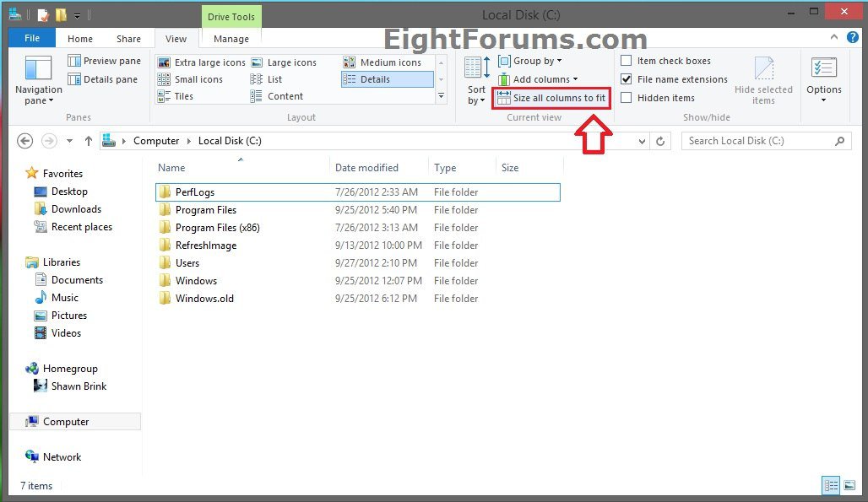Open the Sort by dropdown
The image size is (868, 502).
[x=477, y=94]
